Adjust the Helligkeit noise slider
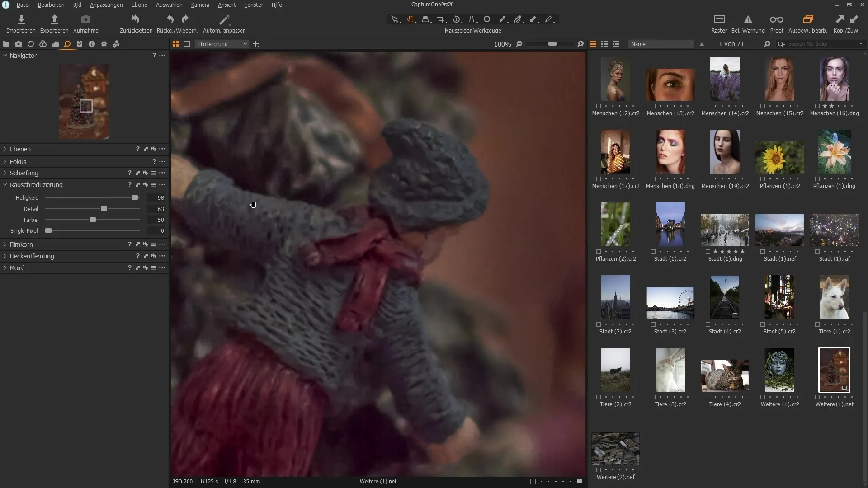868x488 pixels. tap(135, 197)
